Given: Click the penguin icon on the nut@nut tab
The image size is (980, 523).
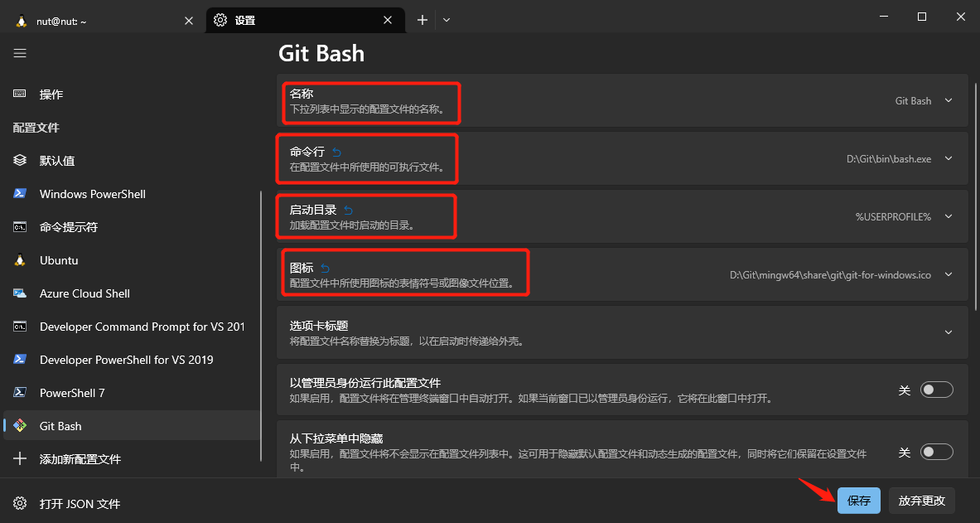Looking at the screenshot, I should coord(22,20).
